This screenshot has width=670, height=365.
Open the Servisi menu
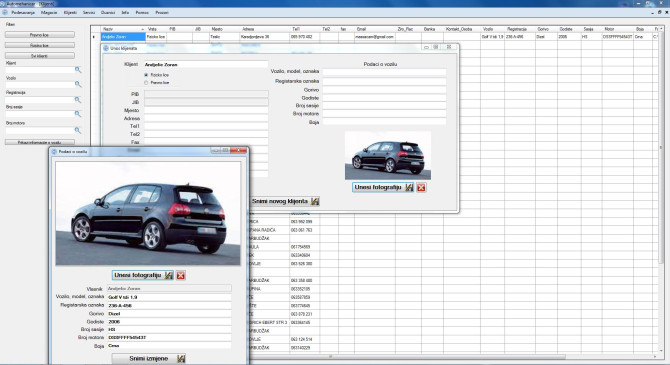pyautogui.click(x=89, y=12)
